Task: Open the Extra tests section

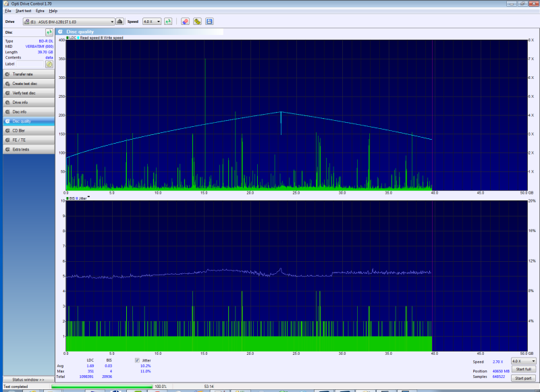Action: click(29, 149)
